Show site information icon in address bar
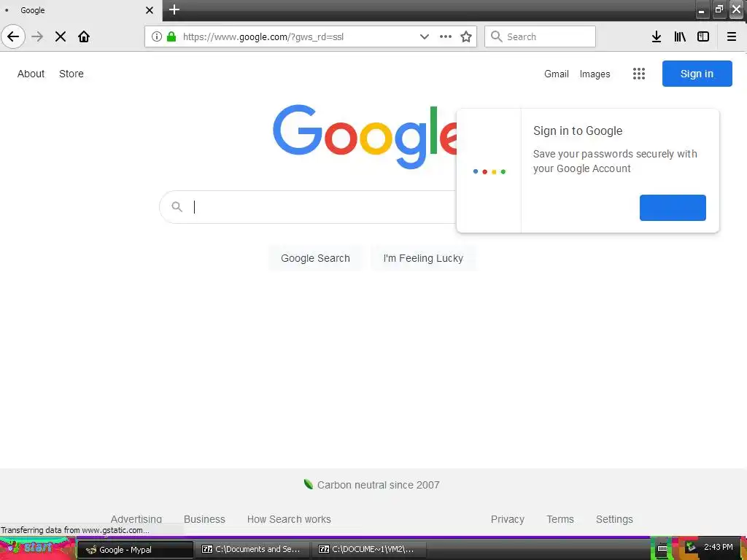This screenshot has width=747, height=560. pyautogui.click(x=157, y=36)
